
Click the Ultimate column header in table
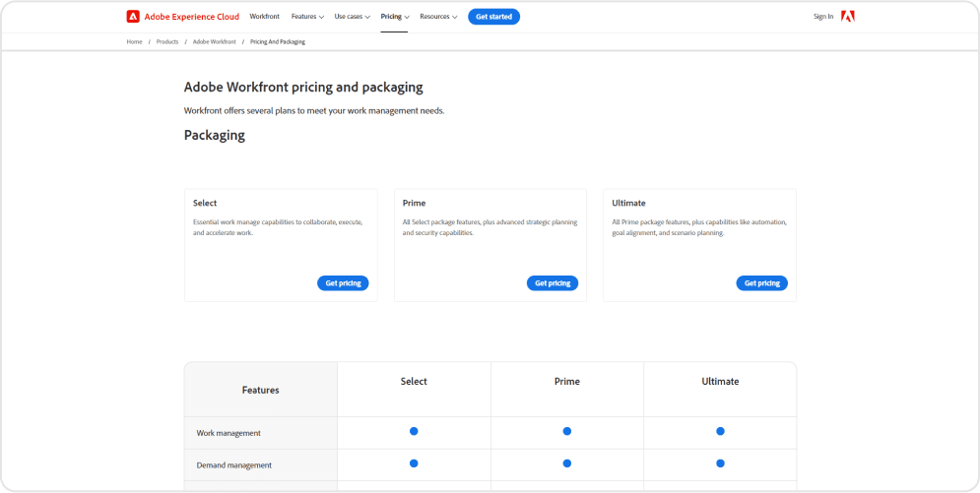(720, 381)
